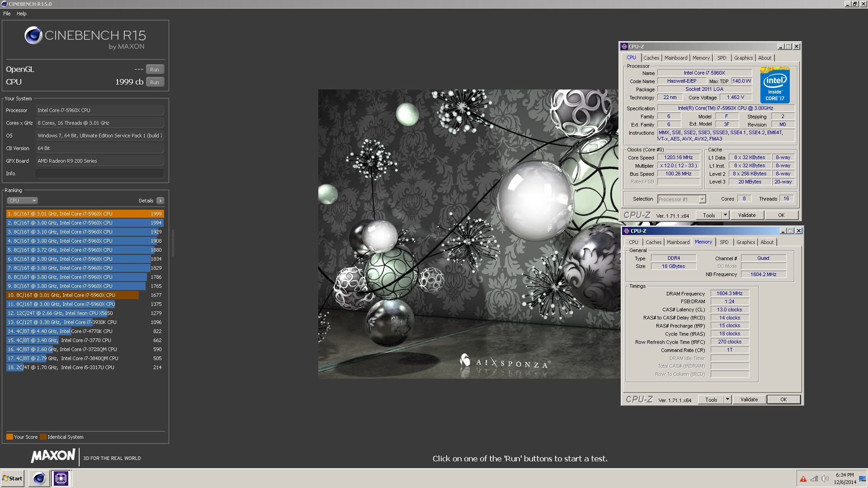Switch to Memory tab in upper CPU-Z

[701, 58]
